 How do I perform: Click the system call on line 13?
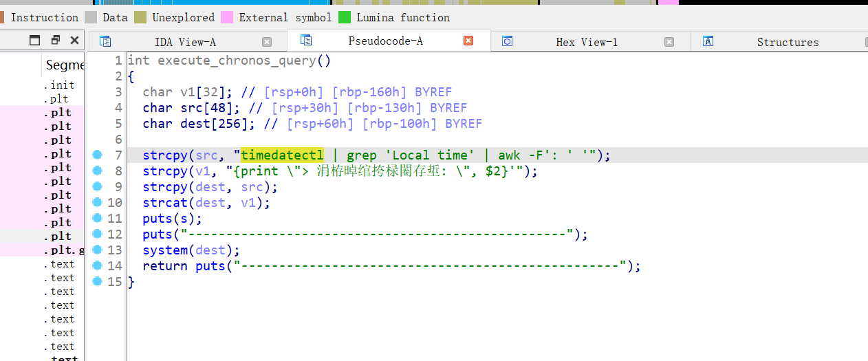coord(165,250)
